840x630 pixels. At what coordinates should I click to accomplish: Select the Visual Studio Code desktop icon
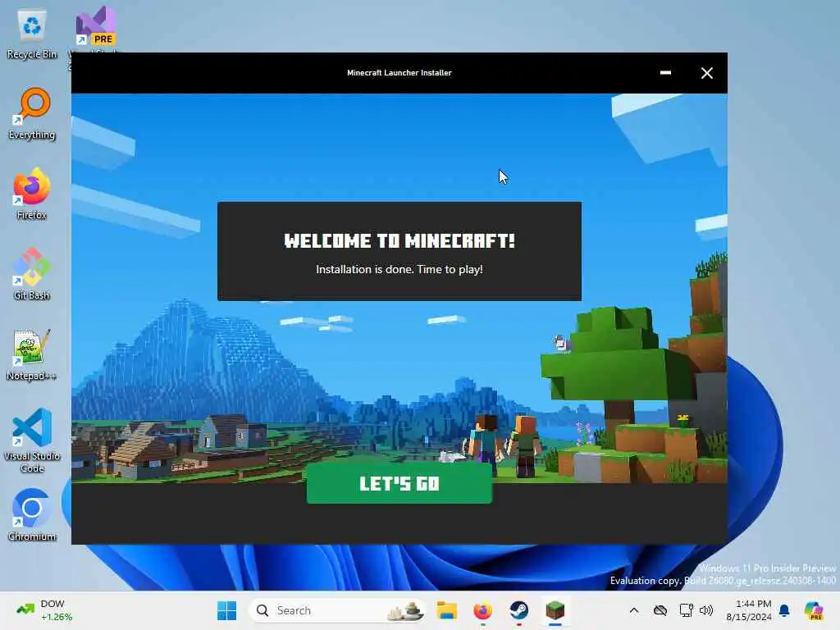point(32,441)
